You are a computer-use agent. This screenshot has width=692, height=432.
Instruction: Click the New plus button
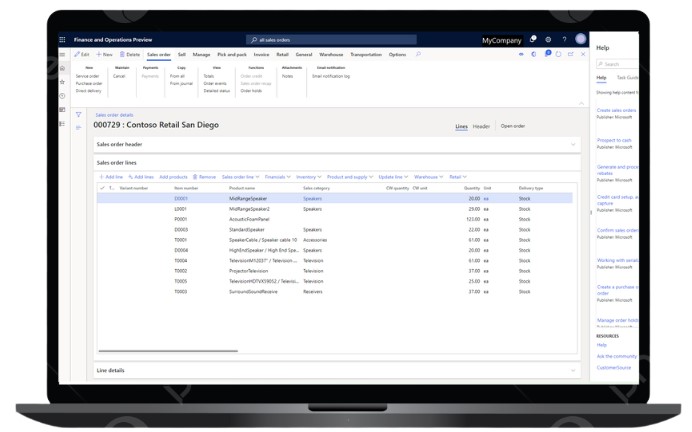click(x=105, y=54)
